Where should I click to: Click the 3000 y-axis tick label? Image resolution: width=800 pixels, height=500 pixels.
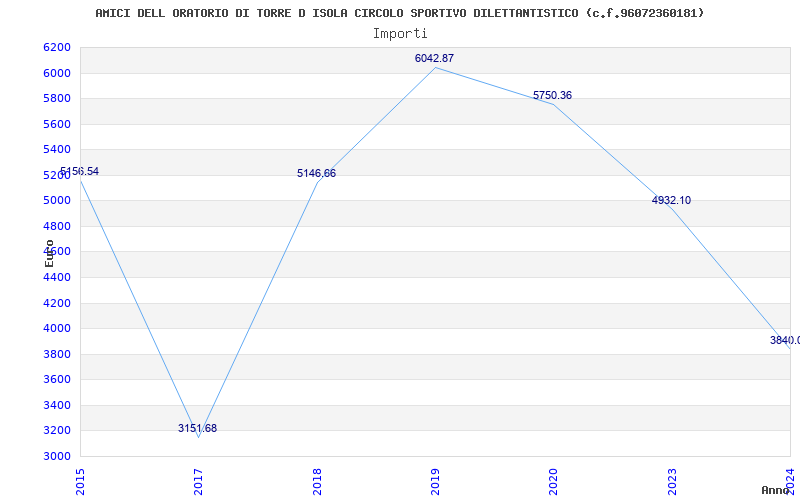pos(57,456)
